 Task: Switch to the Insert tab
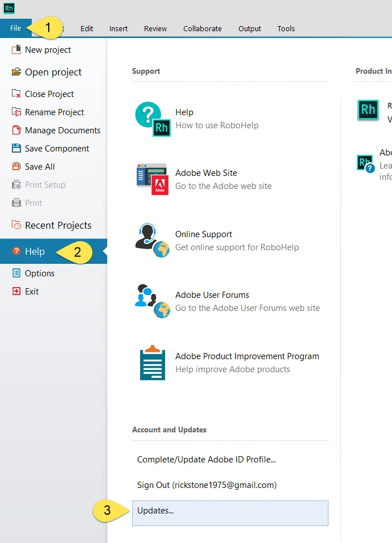click(119, 28)
